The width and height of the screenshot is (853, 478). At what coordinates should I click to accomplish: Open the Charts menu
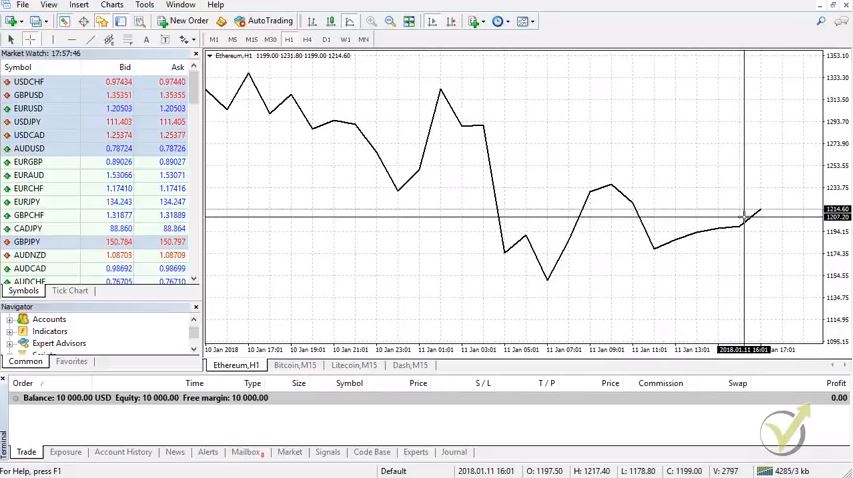[x=112, y=5]
